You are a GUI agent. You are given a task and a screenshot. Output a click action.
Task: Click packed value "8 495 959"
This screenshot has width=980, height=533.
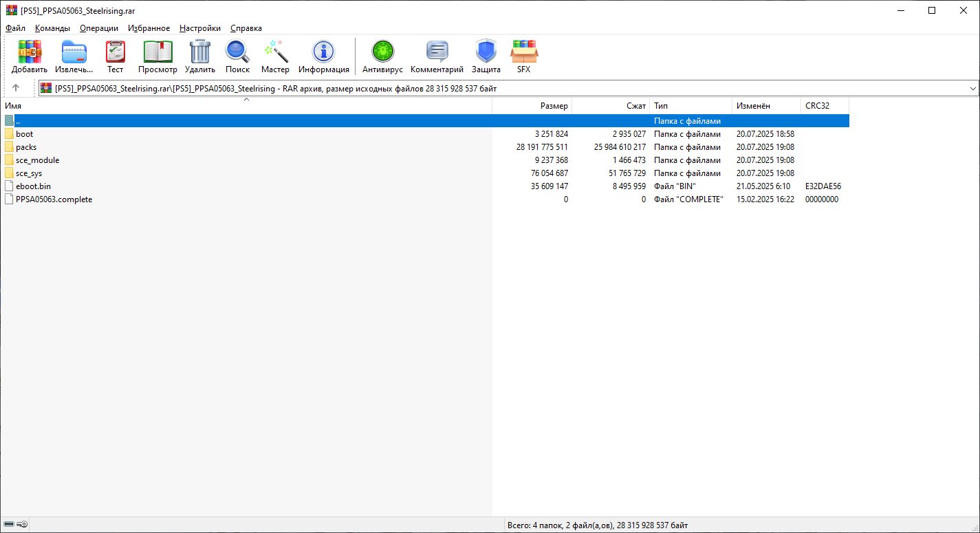pos(629,186)
